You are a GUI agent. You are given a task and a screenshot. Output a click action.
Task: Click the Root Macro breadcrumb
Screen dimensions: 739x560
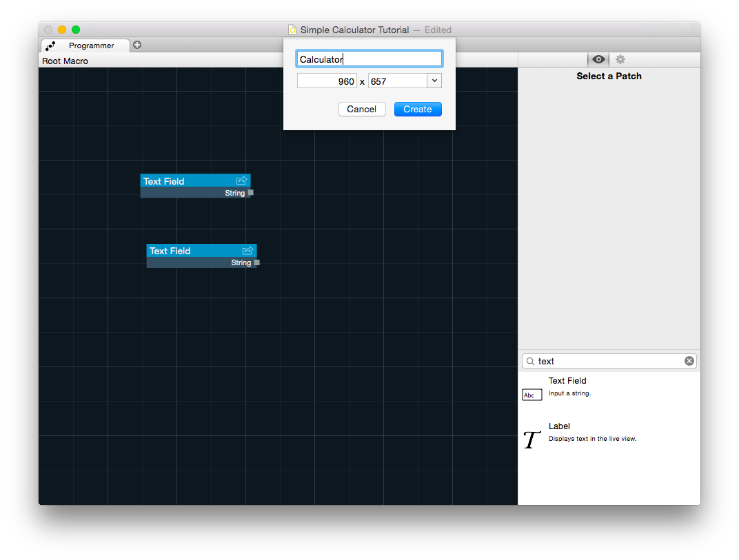[x=65, y=61]
